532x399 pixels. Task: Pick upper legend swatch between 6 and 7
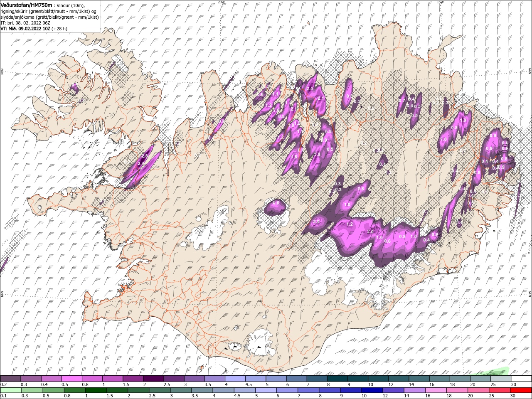[x=296, y=379]
